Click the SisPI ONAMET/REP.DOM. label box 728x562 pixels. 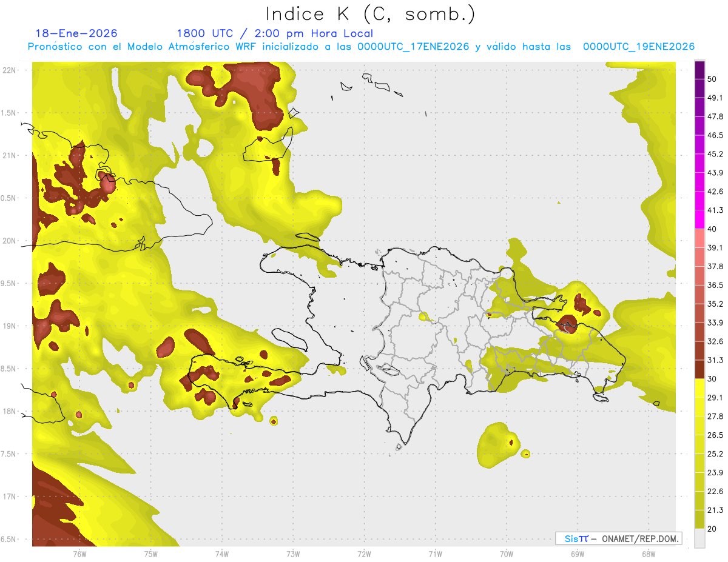coord(618,538)
